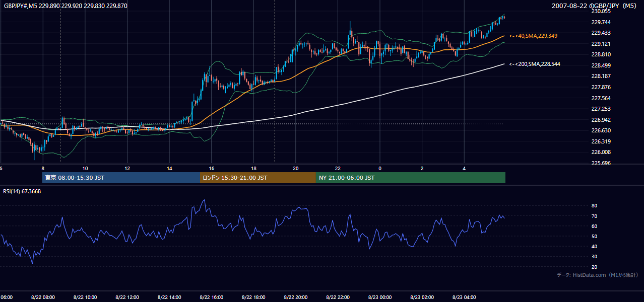Click the 8/22 12:00 time label
The height and width of the screenshot is (302, 644).
click(127, 297)
